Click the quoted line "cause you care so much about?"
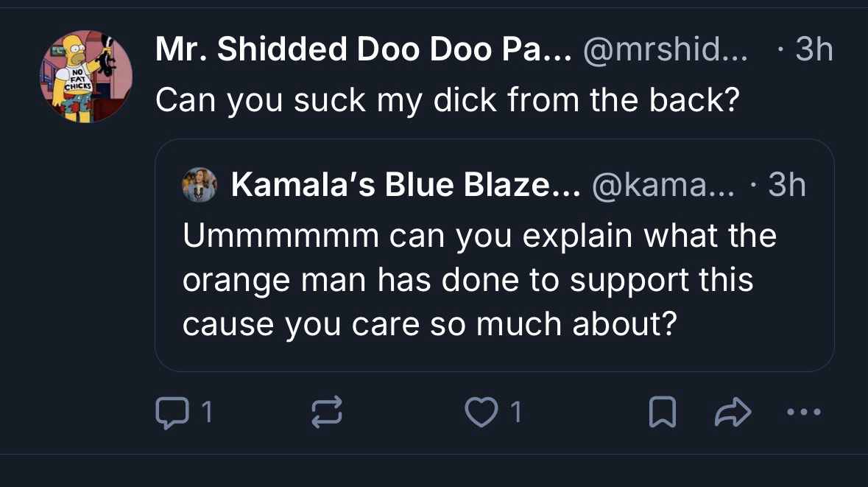868x487 pixels. [x=428, y=325]
